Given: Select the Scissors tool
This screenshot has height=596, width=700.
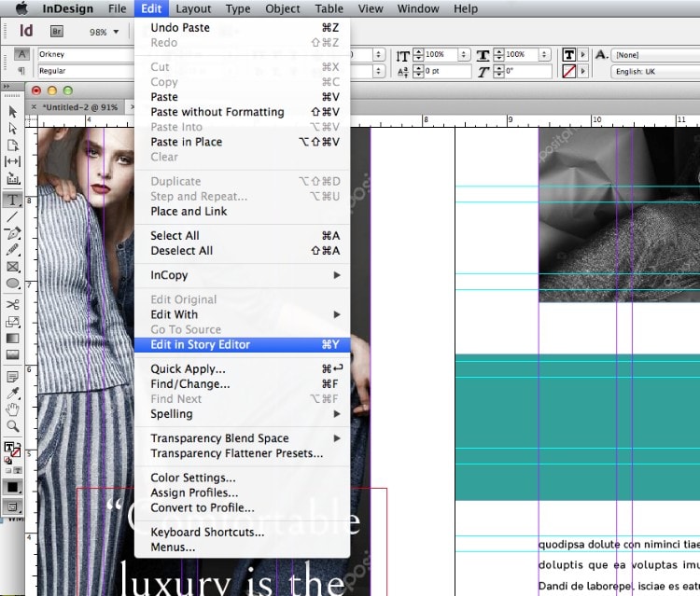Looking at the screenshot, I should click(12, 305).
